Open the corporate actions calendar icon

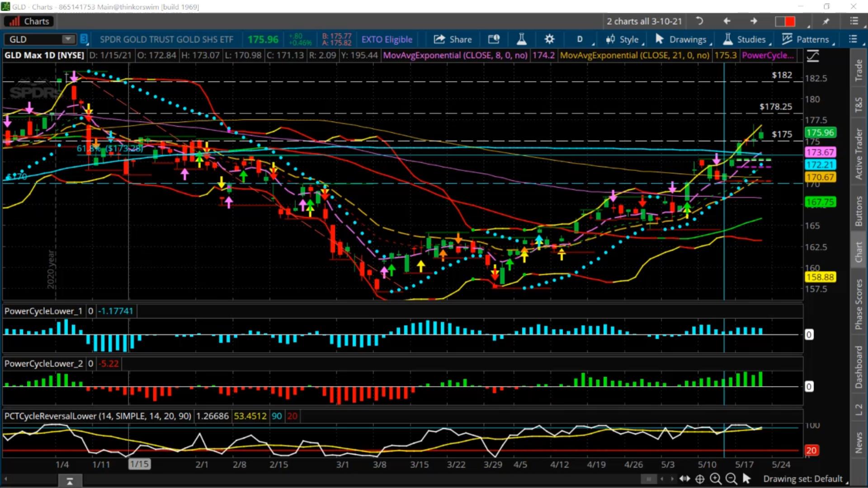pos(494,39)
